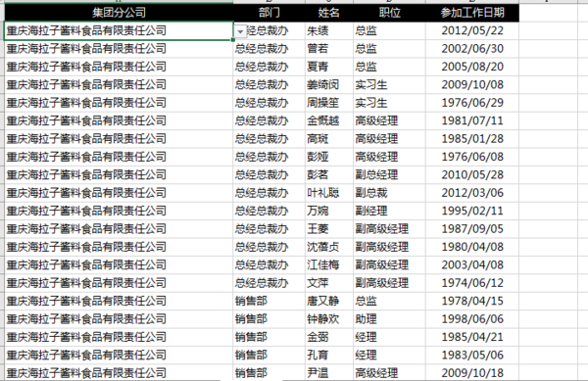Select the cell with name 姜绮闵
The image size is (588, 381).
[x=329, y=84]
